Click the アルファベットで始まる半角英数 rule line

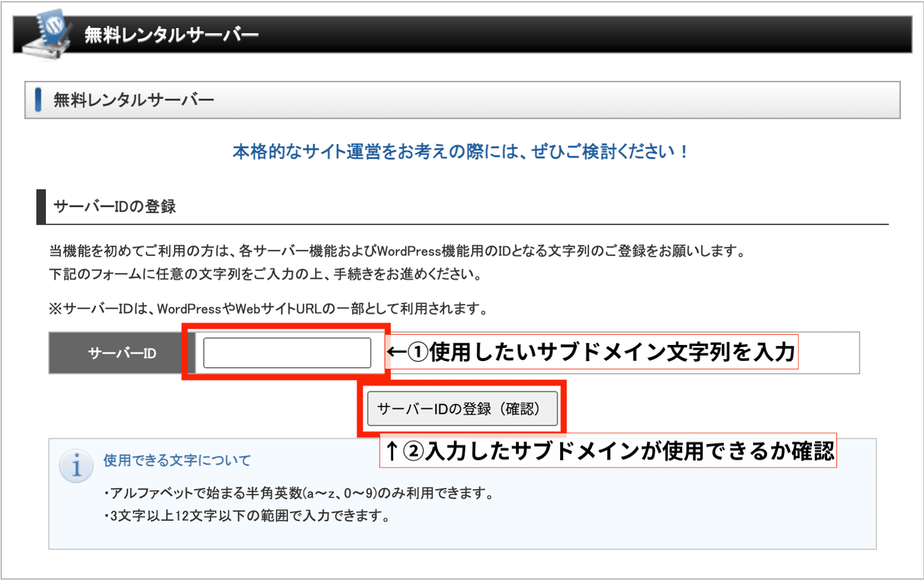tap(299, 493)
